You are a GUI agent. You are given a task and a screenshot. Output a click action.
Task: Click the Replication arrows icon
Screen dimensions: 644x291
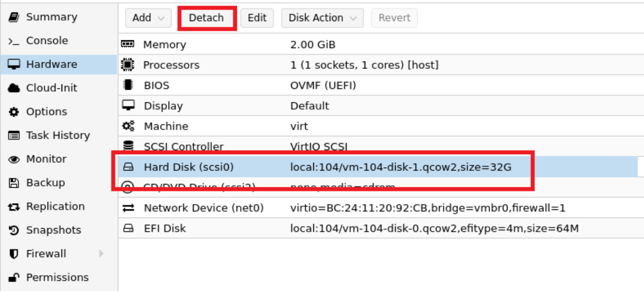pos(14,207)
